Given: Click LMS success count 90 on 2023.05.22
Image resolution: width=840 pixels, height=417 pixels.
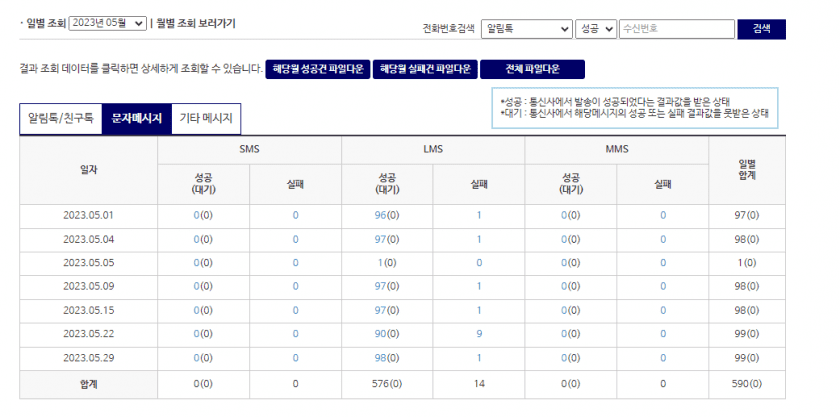Looking at the screenshot, I should click(x=380, y=334).
